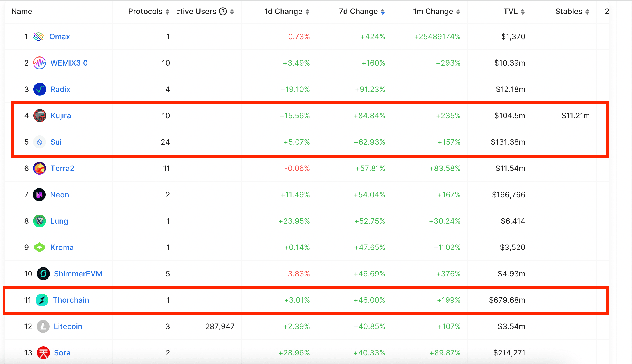Click Kroma 1m change value +1102%
The width and height of the screenshot is (632, 364).
tap(447, 247)
